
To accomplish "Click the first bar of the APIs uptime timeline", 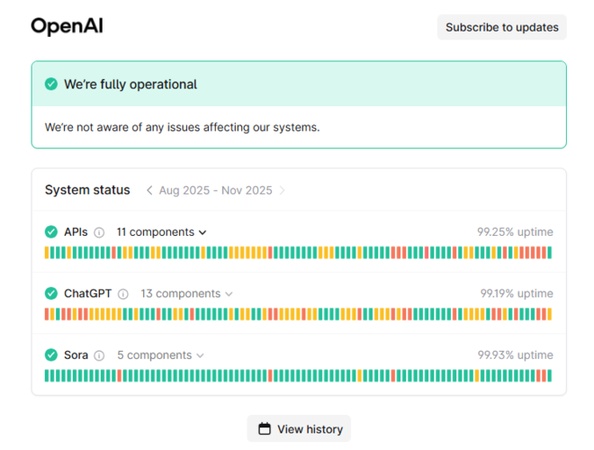I will click(47, 253).
